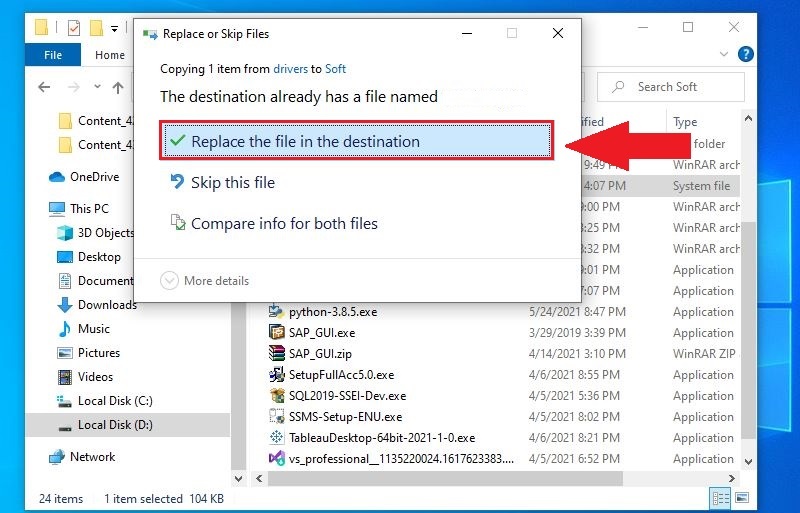The height and width of the screenshot is (513, 800).
Task: Open recent locations dropdown arrow
Action: click(97, 87)
